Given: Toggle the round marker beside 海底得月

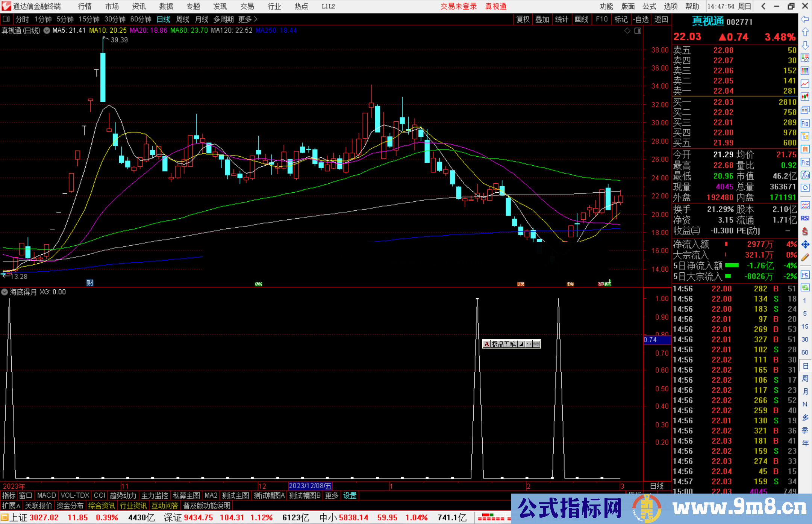Looking at the screenshot, I should click(5, 292).
